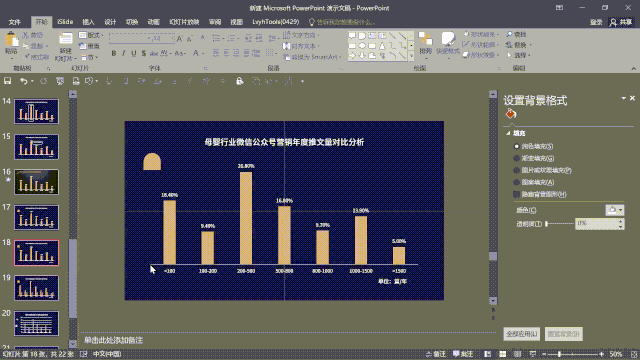
Task: Click zoom in plus button
Action: [x=602, y=354]
